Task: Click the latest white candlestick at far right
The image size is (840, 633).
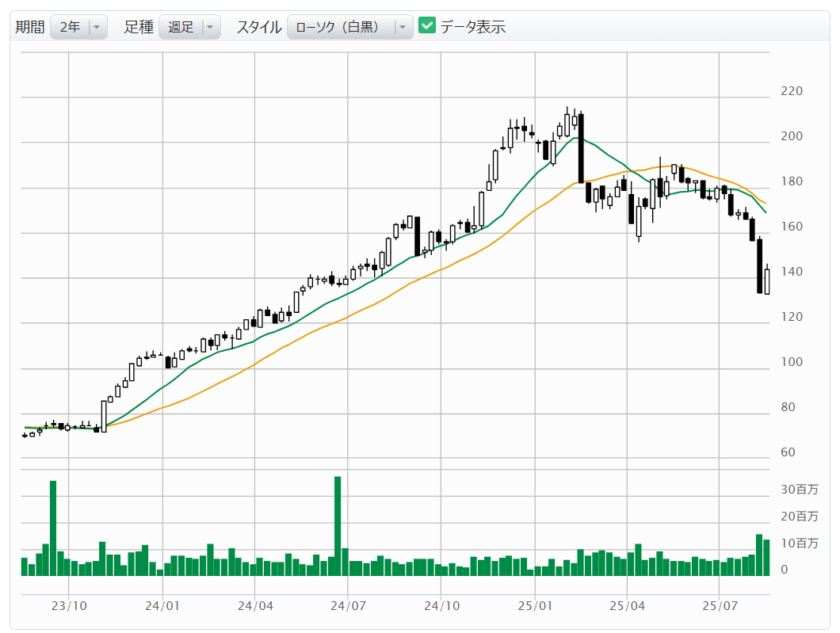Action: [767, 281]
